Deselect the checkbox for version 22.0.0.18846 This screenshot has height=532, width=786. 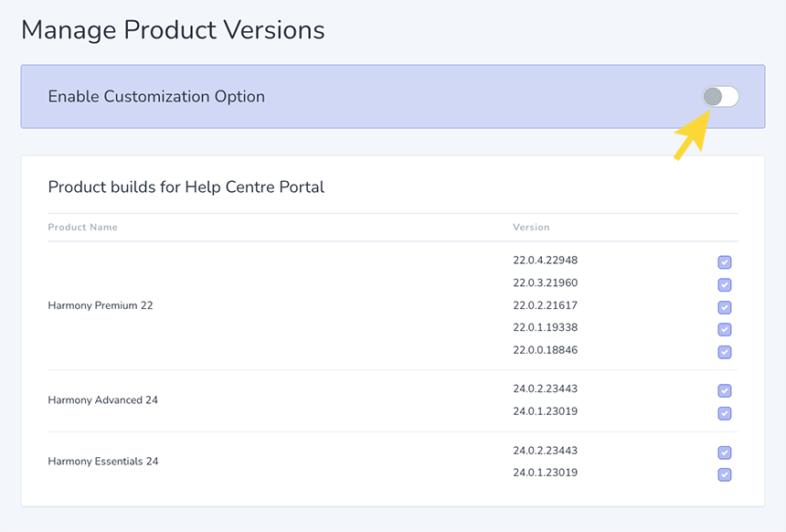click(725, 353)
